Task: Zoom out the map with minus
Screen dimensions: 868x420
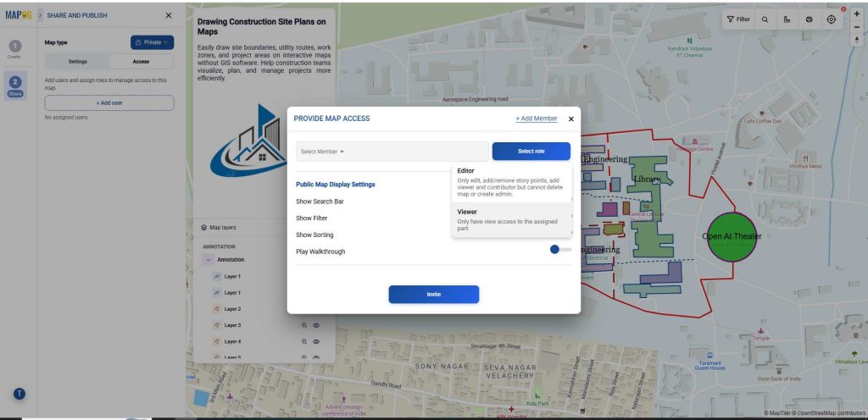Action: (x=857, y=26)
